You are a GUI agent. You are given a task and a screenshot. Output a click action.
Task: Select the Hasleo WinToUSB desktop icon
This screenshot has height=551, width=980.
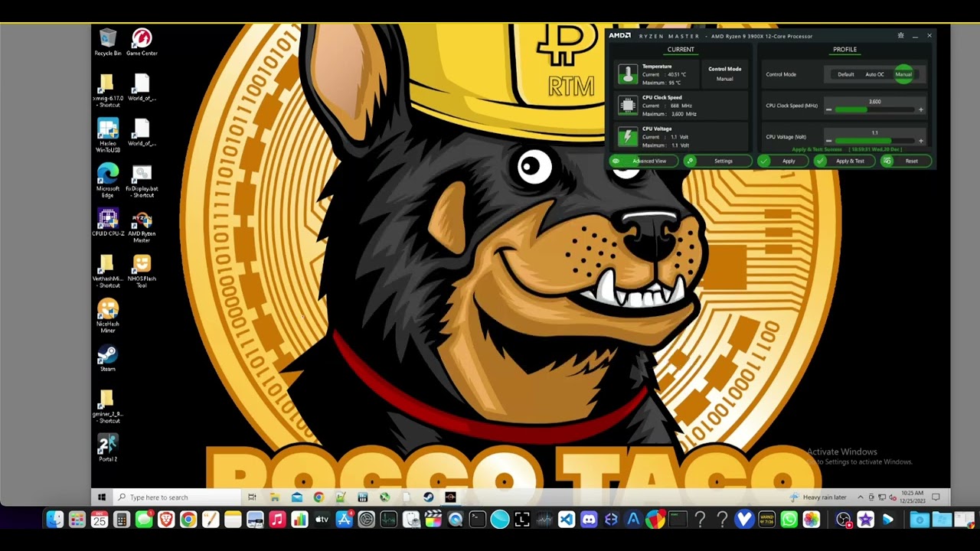tap(107, 135)
